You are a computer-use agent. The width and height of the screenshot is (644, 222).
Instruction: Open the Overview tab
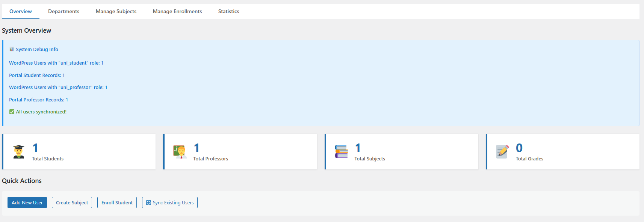pyautogui.click(x=21, y=12)
